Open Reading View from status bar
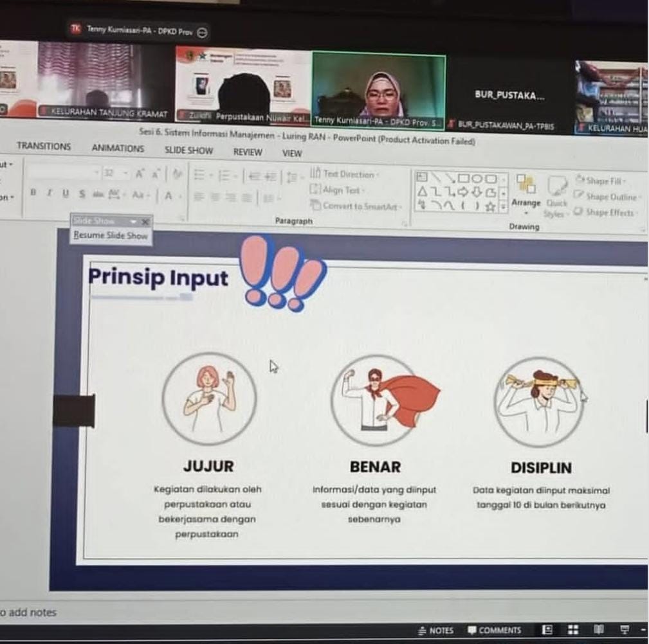This screenshot has height=644, width=649. tap(598, 630)
